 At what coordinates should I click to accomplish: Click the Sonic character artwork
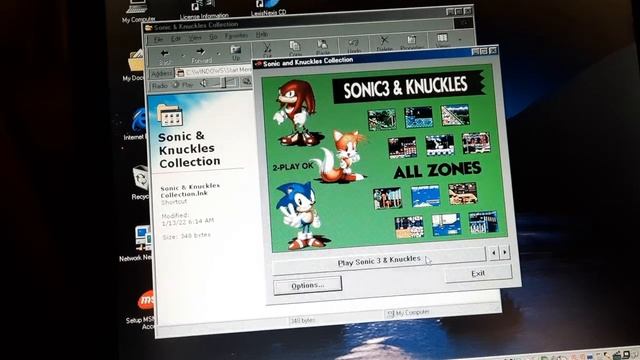[x=301, y=216]
